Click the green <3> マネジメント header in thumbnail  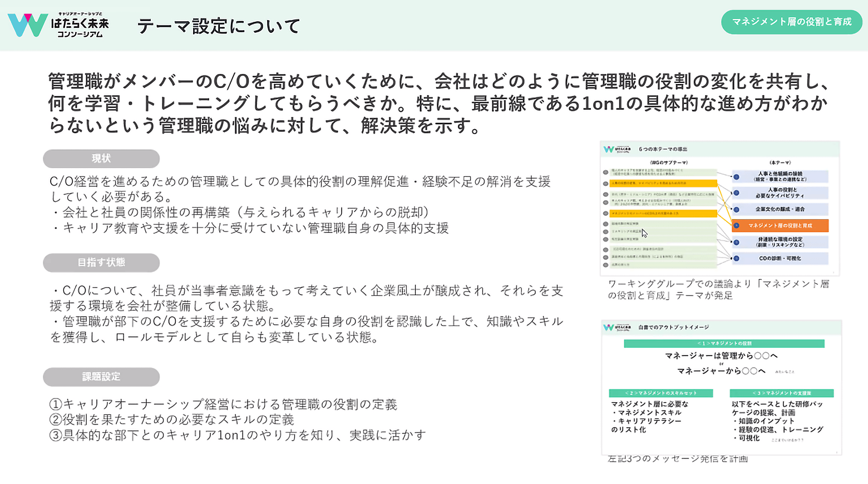[781, 393]
